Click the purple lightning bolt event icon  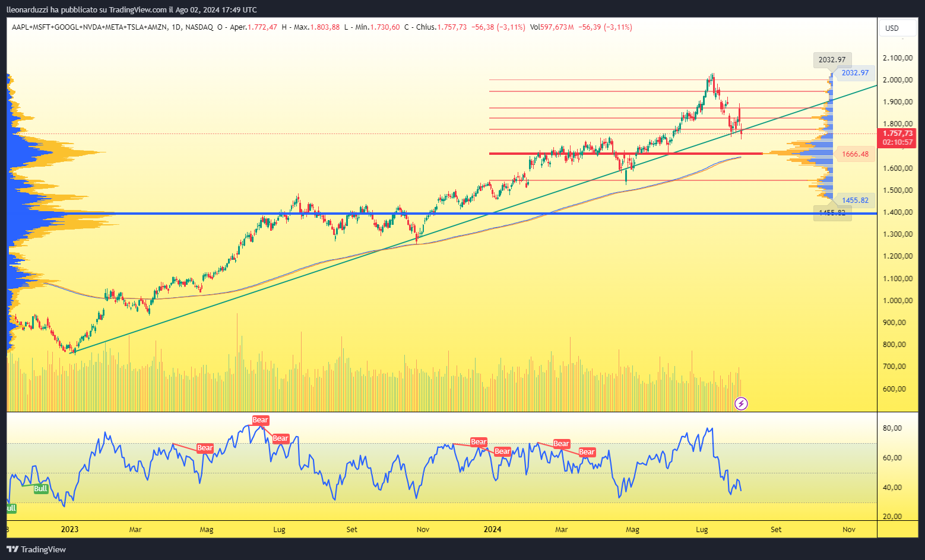(x=741, y=404)
